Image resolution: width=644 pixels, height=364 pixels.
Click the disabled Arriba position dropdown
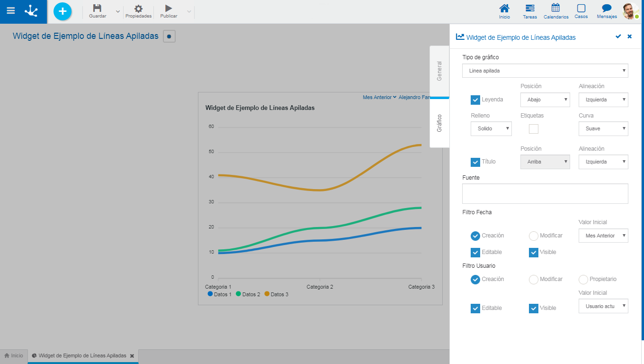[545, 162]
